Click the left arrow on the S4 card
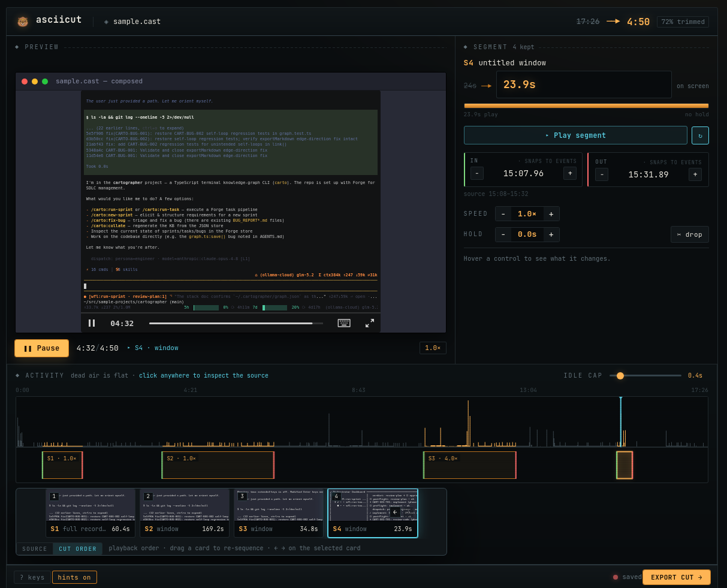The height and width of the screenshot is (588, 727). (395, 512)
